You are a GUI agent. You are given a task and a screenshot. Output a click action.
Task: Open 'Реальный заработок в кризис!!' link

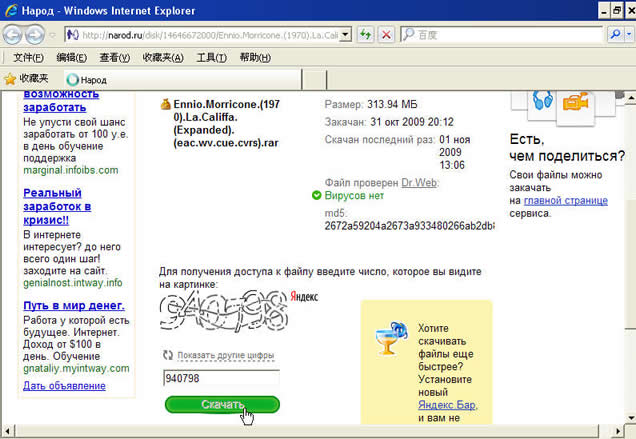point(57,206)
